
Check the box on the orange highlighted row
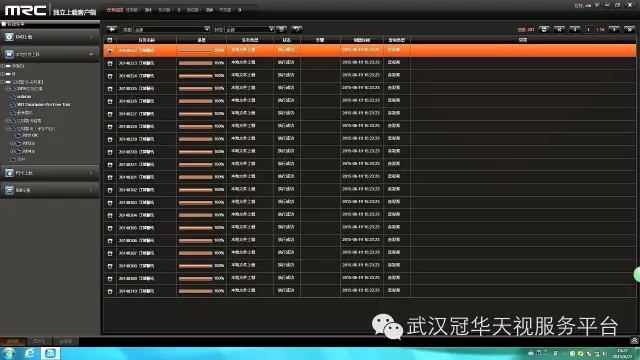pos(110,51)
